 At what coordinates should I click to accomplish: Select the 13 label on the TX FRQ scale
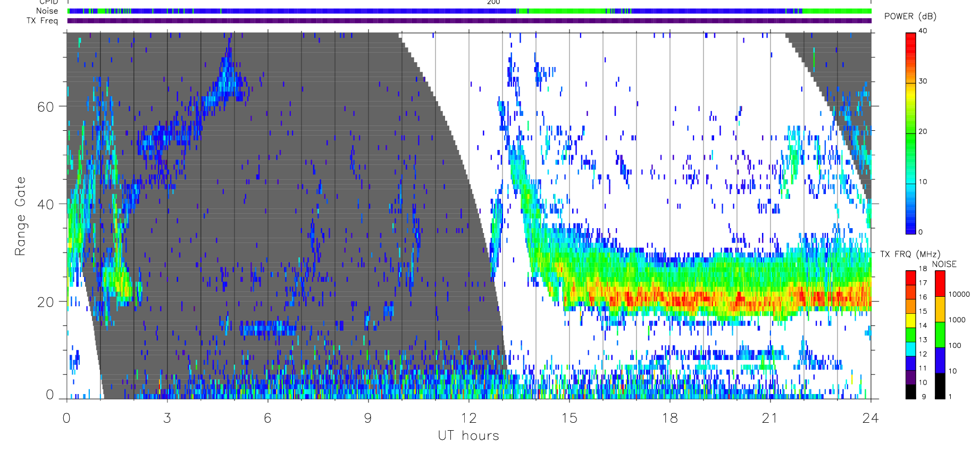[923, 340]
